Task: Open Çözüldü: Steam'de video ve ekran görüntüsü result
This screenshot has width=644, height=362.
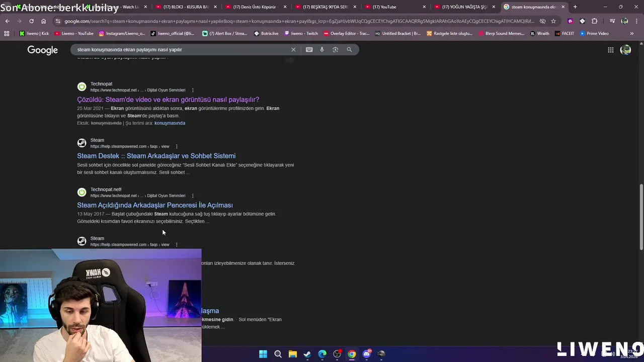Action: tap(168, 100)
